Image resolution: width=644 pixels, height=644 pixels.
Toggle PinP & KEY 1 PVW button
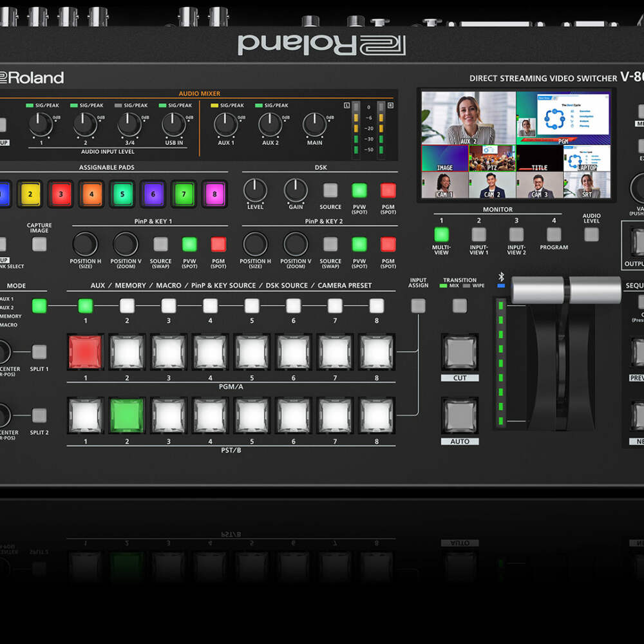[x=189, y=244]
